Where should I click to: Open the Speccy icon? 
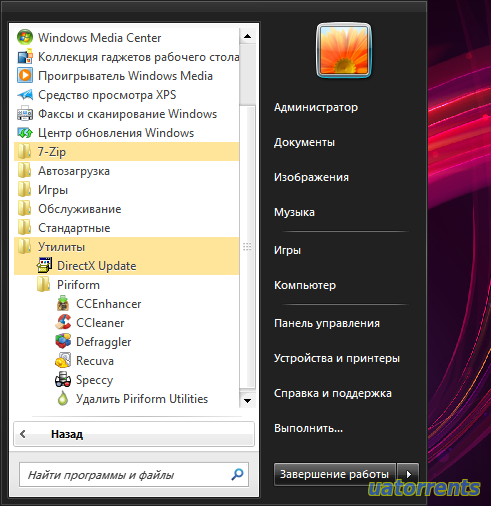pyautogui.click(x=63, y=379)
